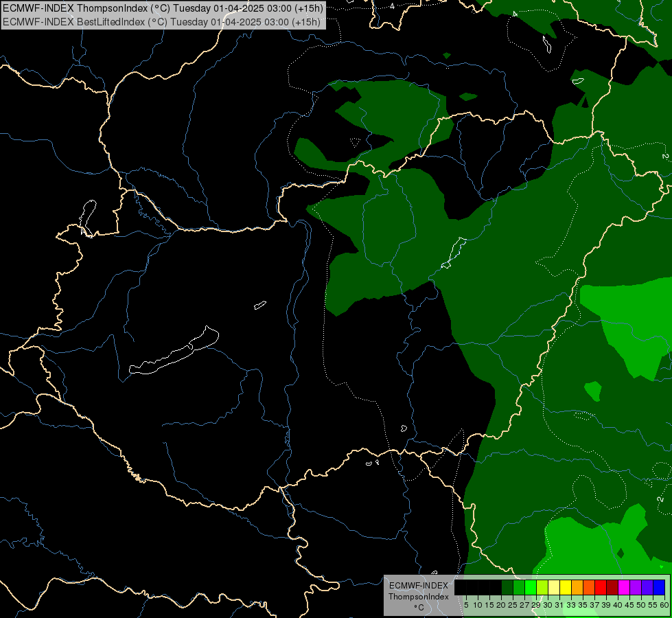Click the legend scale value 15

point(489,605)
